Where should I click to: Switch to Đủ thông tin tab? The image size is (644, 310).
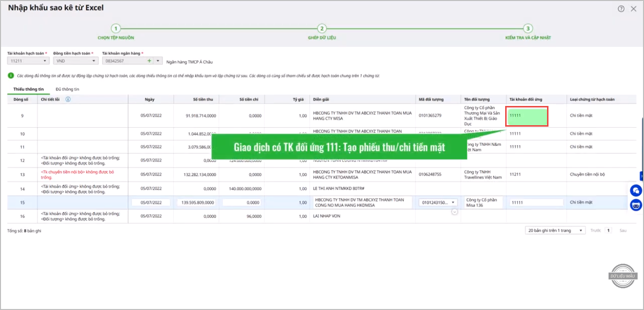point(67,89)
